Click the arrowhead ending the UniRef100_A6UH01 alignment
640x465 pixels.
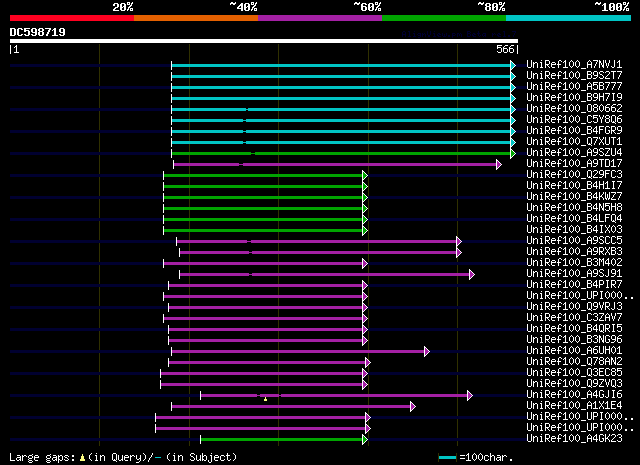point(427,352)
